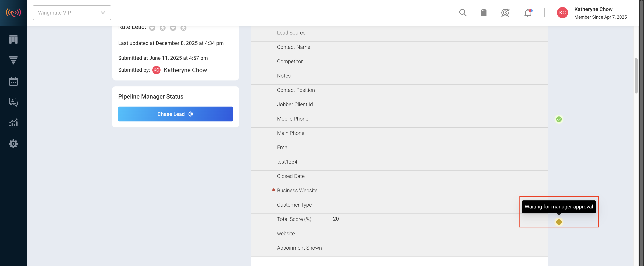Click the search magnifier icon
644x266 pixels.
point(463,13)
